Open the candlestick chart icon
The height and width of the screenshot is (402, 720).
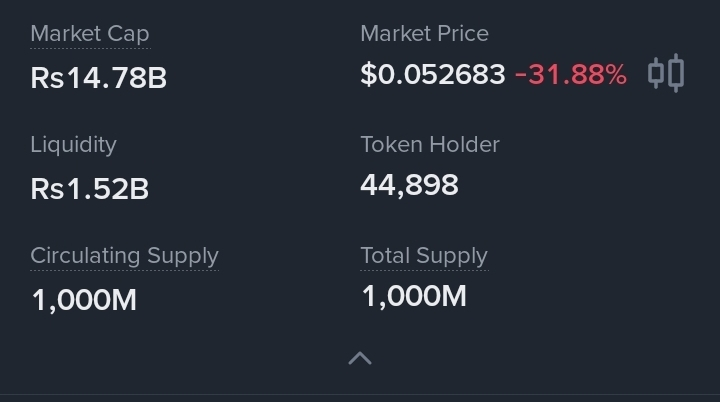665,73
